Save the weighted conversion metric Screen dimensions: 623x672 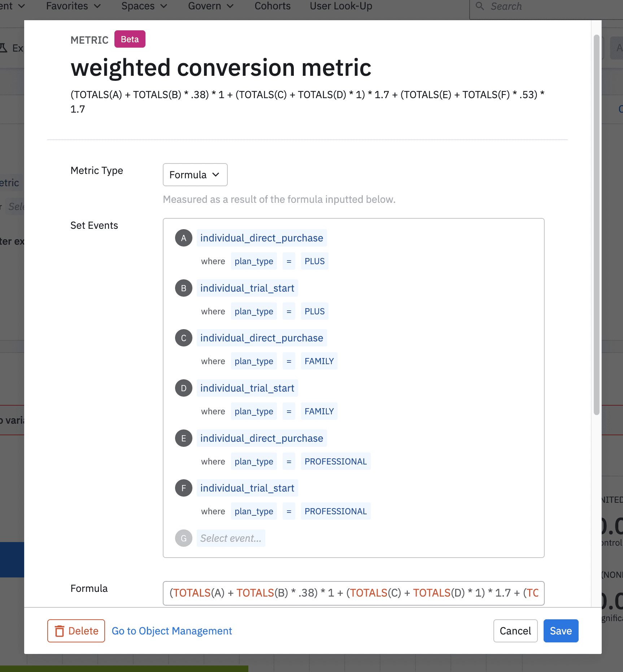561,631
